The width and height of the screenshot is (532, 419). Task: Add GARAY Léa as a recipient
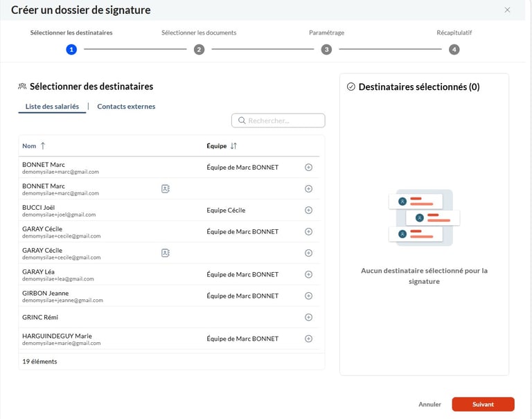pyautogui.click(x=309, y=274)
